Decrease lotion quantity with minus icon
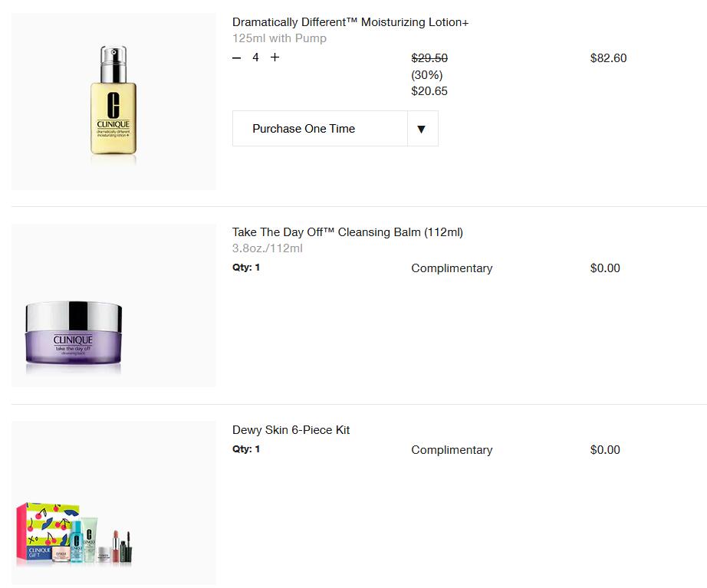The image size is (707, 588). pos(237,57)
